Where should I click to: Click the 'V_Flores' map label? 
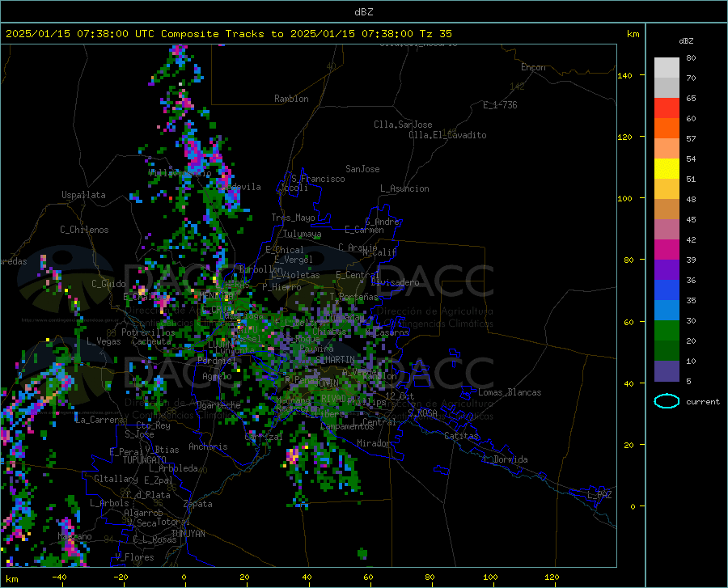pyautogui.click(x=134, y=557)
